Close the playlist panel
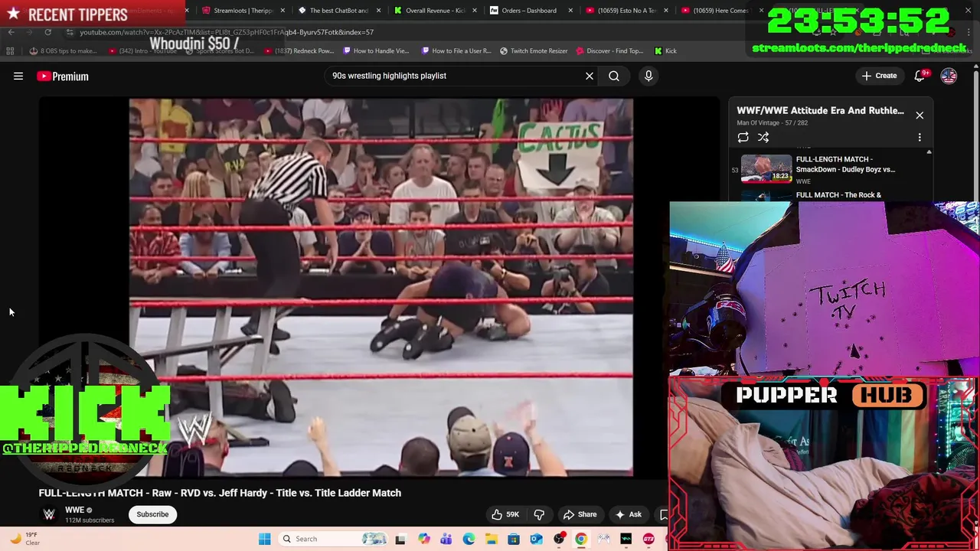980x551 pixels. point(920,116)
